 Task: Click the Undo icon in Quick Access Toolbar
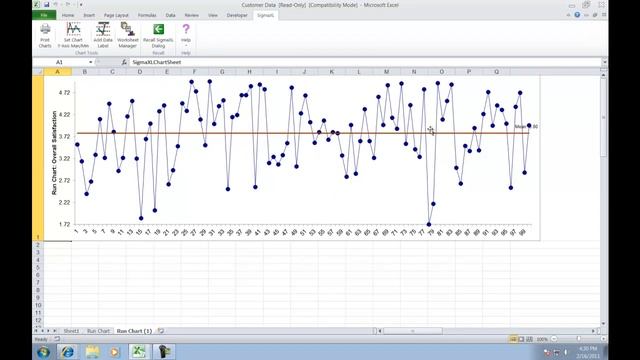(56, 5)
